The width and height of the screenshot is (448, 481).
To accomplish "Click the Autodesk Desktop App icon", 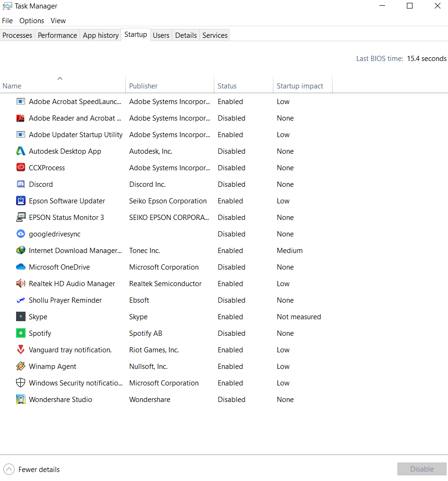I will [20, 151].
